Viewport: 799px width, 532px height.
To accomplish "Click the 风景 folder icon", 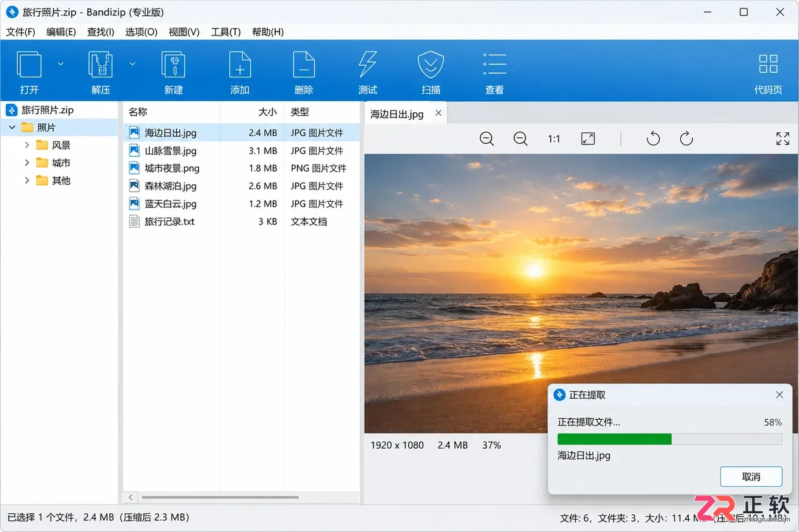I will [x=43, y=145].
